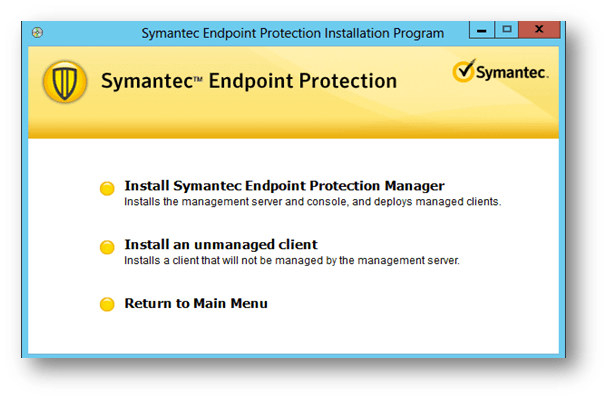608x400 pixels.
Task: Click the Symantec wordmark in the top right
Action: [x=511, y=73]
